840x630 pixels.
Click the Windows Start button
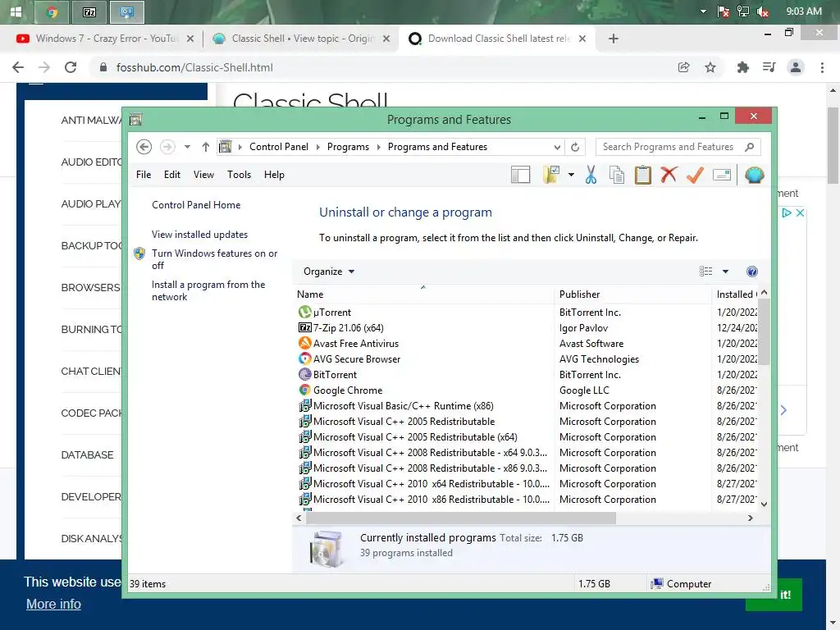[x=16, y=11]
